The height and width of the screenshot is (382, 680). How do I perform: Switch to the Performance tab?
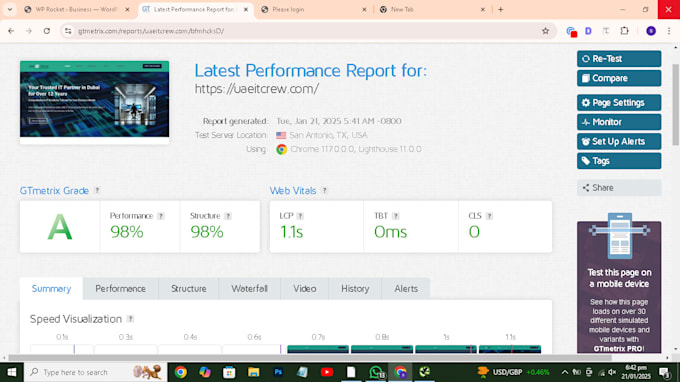pos(121,289)
